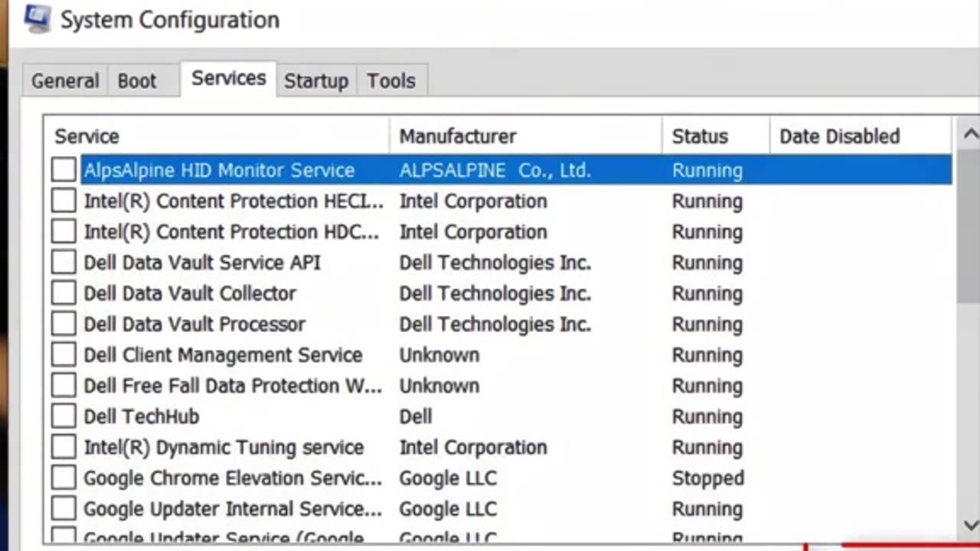
Task: Toggle Intel Content Protection HECI checkbox
Action: 64,201
